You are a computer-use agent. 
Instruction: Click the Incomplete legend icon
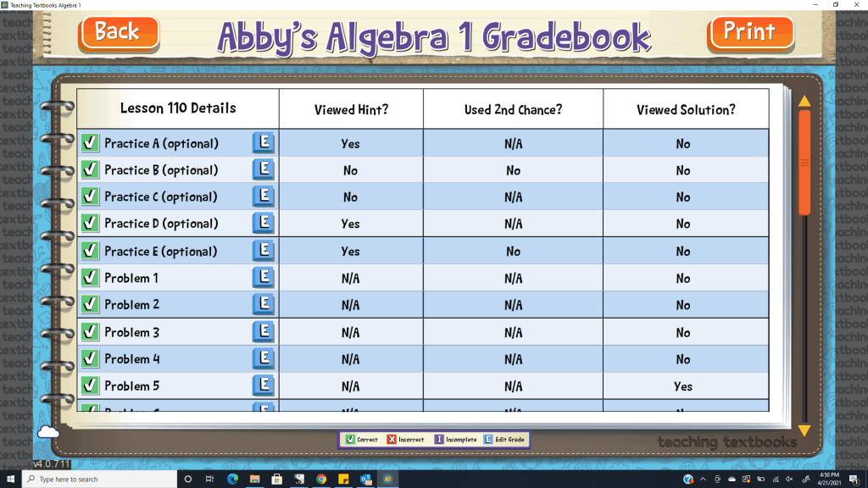pos(438,440)
